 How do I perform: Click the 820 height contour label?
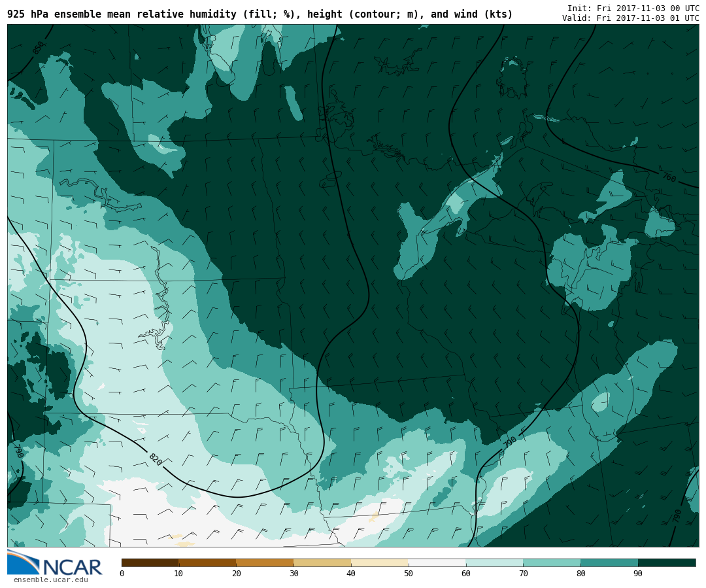[x=156, y=459]
